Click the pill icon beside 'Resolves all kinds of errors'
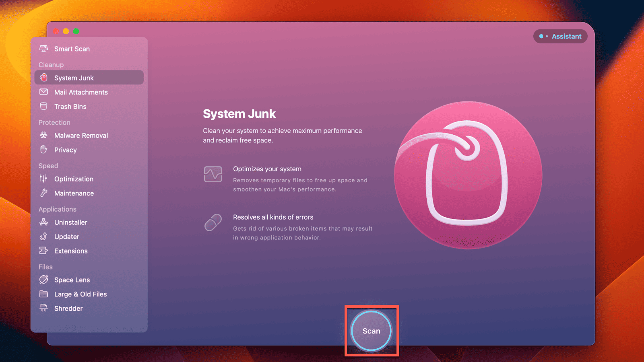 [x=213, y=222]
